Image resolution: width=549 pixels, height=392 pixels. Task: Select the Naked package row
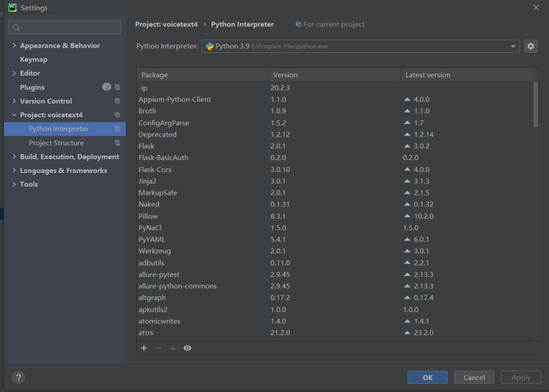coord(334,204)
